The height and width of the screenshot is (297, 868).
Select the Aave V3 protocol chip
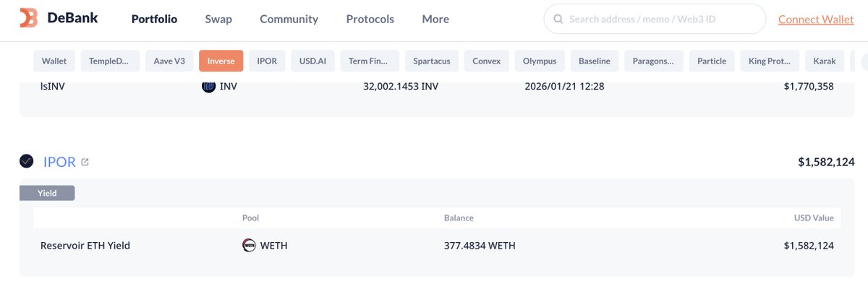(169, 61)
